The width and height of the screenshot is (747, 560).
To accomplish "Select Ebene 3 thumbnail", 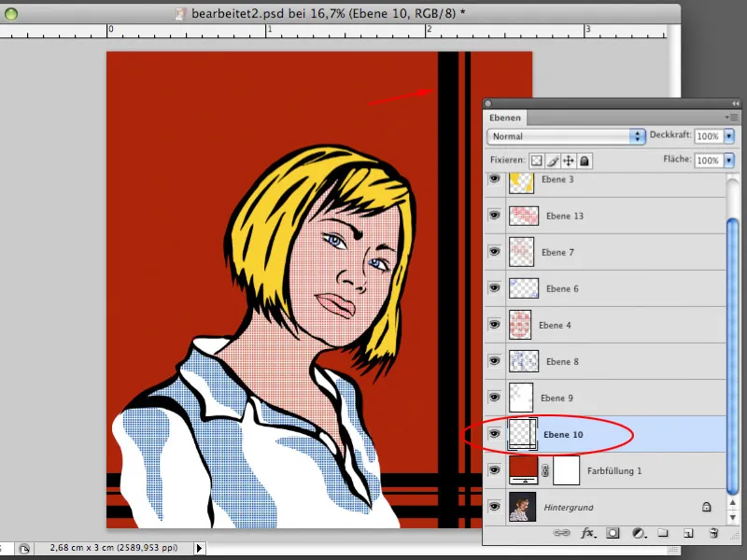I will click(521, 183).
